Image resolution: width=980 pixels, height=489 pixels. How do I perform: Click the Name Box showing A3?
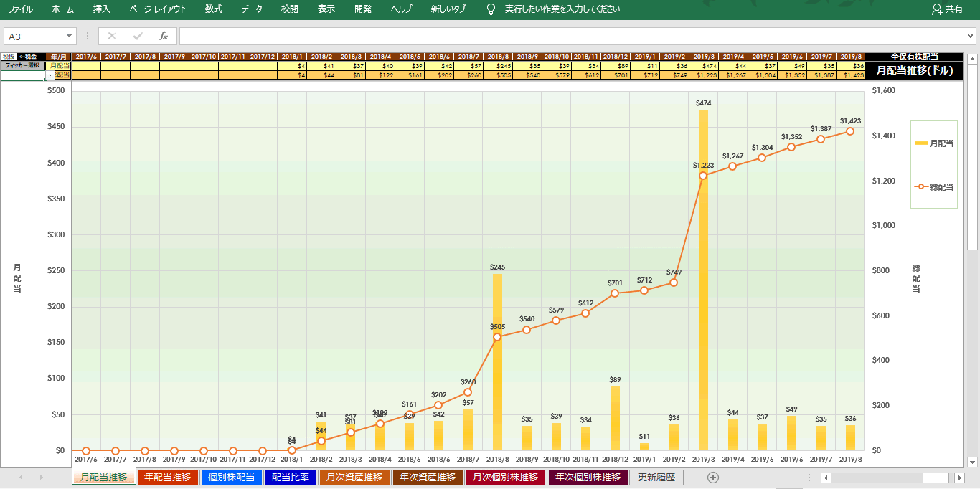[x=36, y=36]
